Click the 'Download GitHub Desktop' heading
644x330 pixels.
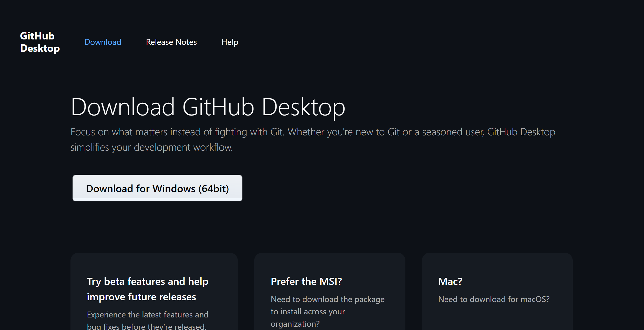(208, 107)
